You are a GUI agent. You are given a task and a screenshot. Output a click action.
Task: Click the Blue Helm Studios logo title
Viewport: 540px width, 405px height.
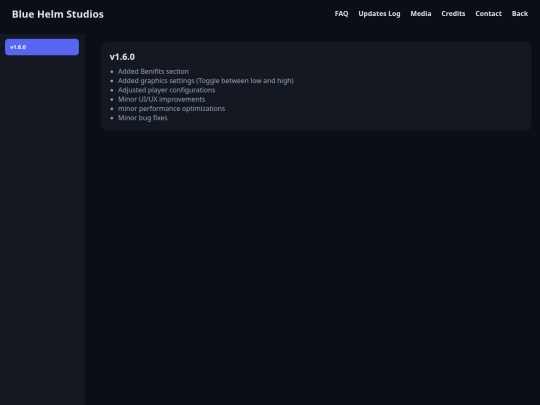click(58, 14)
